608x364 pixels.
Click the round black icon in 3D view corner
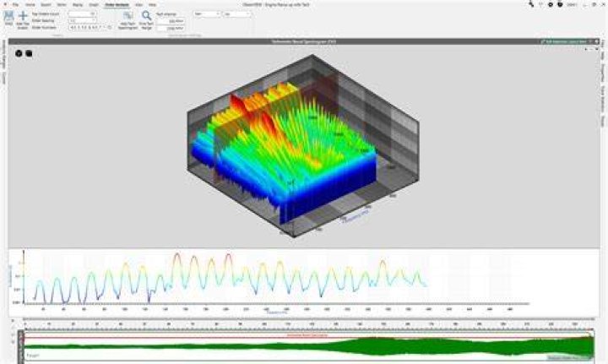[x=19, y=53]
